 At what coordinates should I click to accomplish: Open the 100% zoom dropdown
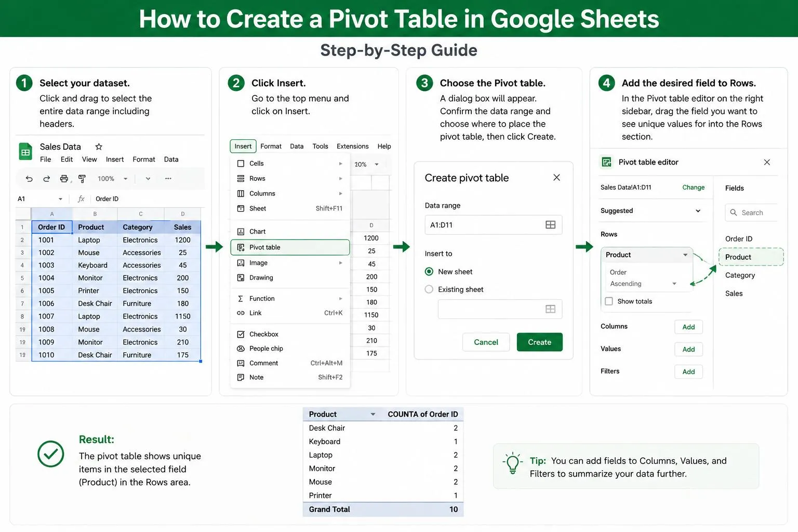click(x=125, y=179)
